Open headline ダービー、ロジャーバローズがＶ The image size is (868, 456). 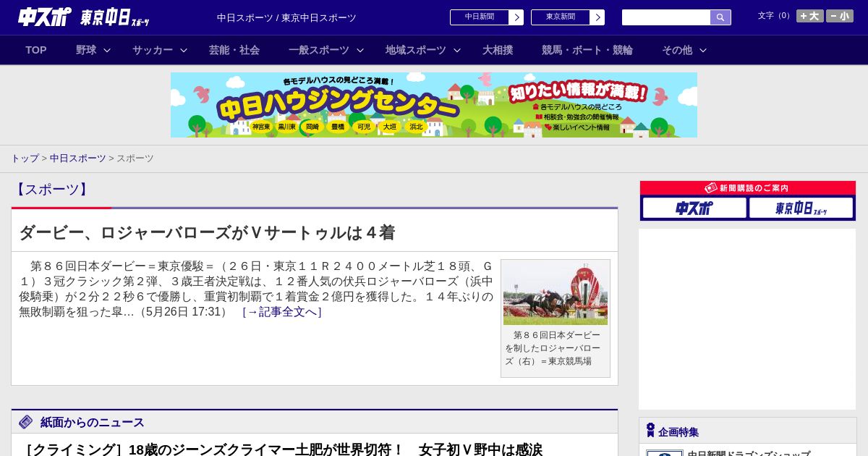[x=207, y=232]
